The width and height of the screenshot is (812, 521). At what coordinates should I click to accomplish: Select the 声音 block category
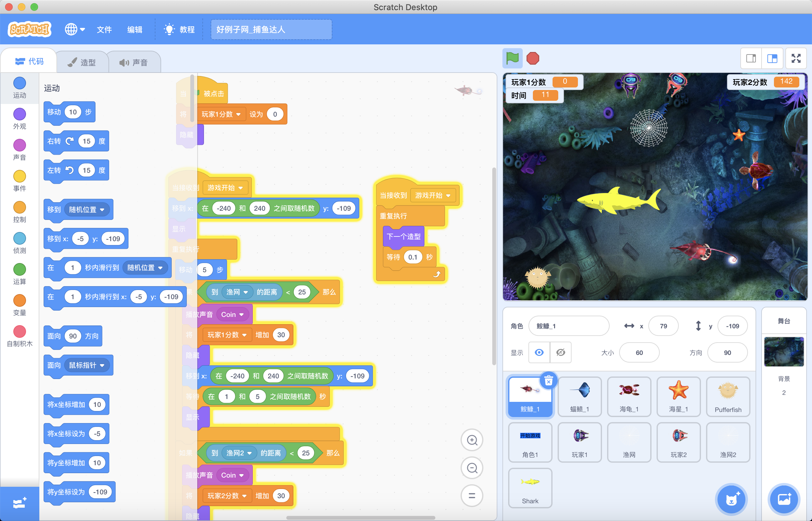pos(20,150)
